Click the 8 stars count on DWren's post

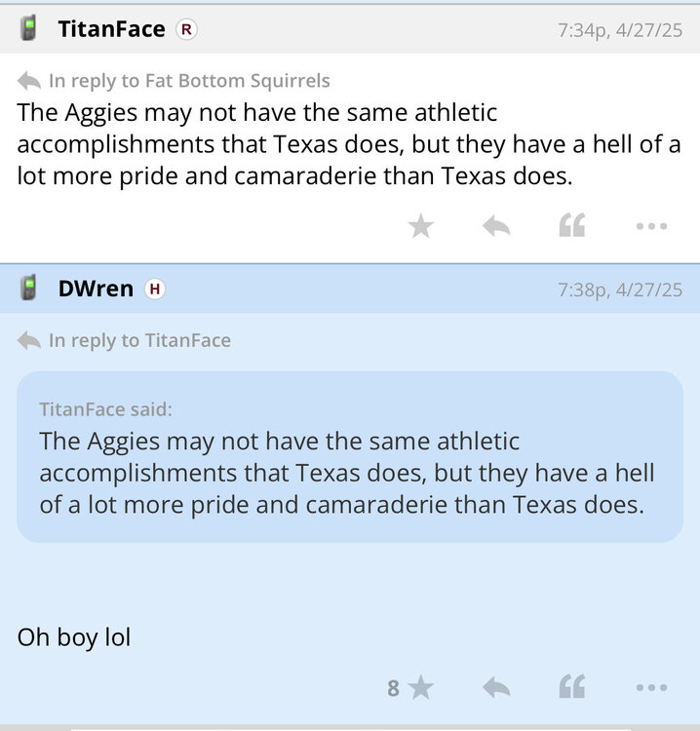pyautogui.click(x=393, y=688)
